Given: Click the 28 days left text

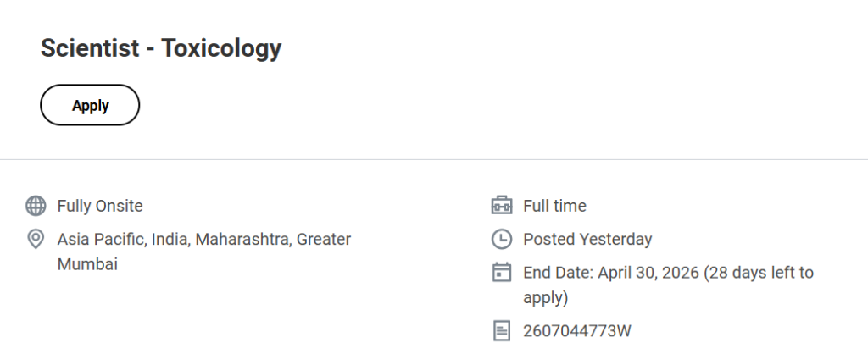Looking at the screenshot, I should pos(767,273).
